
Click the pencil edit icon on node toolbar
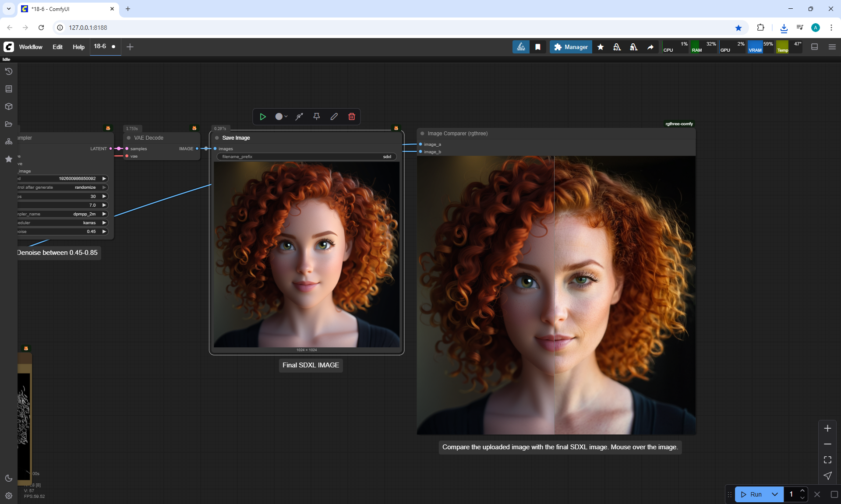(334, 116)
